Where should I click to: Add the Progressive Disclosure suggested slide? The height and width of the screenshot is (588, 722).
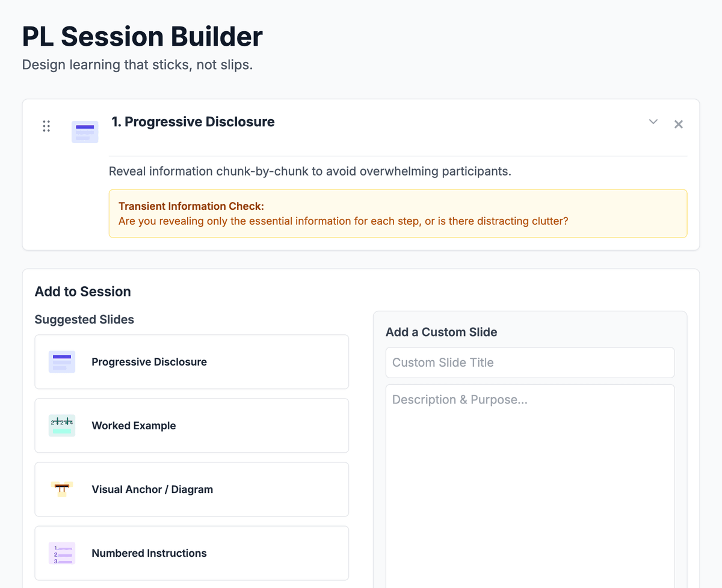pyautogui.click(x=191, y=362)
